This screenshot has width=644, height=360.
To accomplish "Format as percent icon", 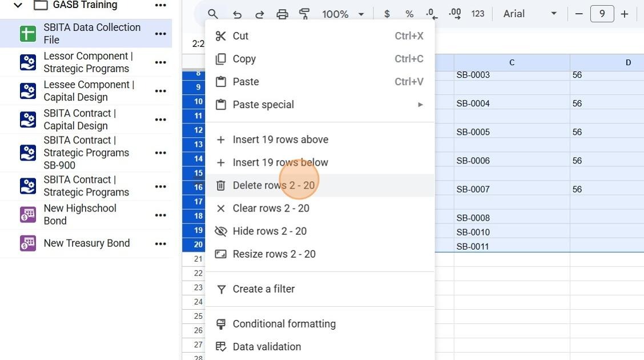I will point(409,14).
